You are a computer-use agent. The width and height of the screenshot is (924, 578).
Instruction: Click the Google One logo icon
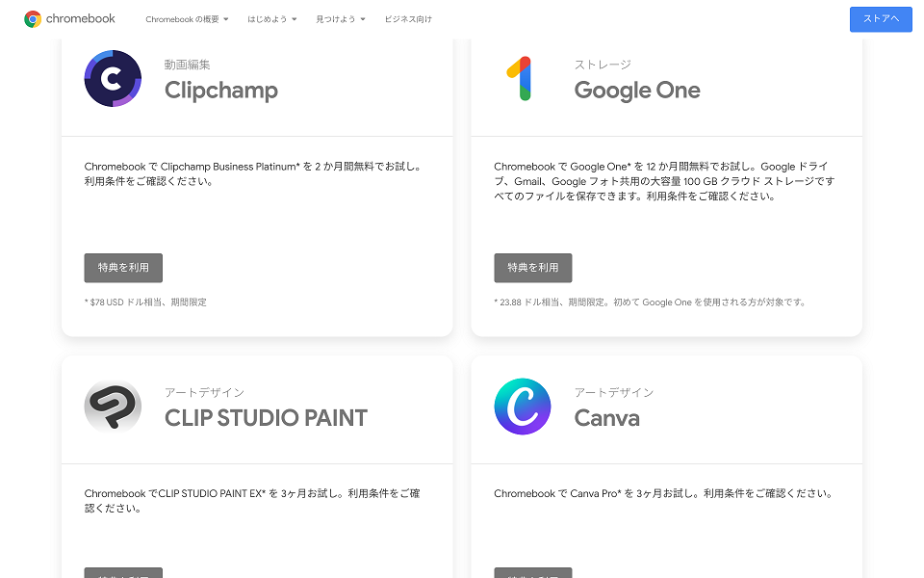point(521,78)
